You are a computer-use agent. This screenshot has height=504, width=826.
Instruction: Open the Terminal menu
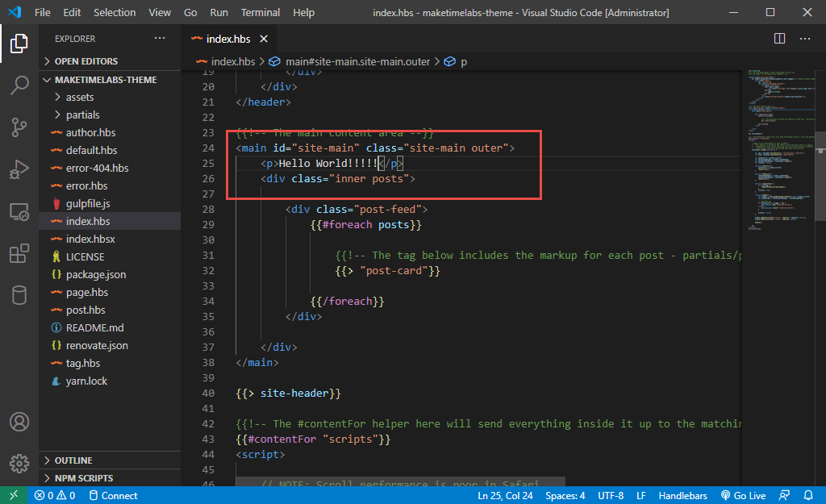pyautogui.click(x=261, y=12)
